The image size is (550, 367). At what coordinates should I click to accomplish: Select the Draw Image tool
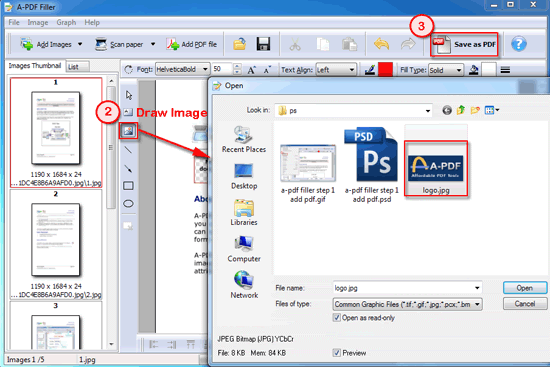[128, 131]
